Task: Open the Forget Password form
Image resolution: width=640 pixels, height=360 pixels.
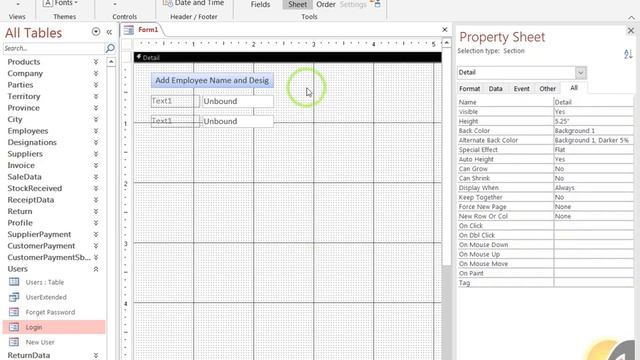Action: click(x=50, y=312)
